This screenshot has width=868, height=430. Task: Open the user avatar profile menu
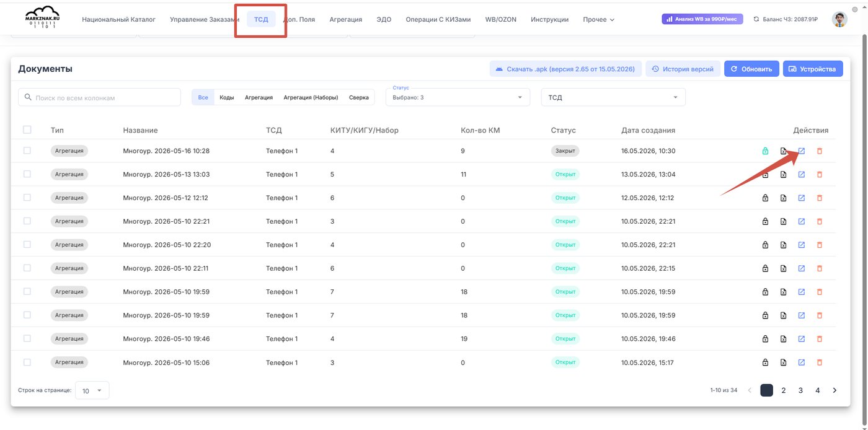tap(839, 19)
